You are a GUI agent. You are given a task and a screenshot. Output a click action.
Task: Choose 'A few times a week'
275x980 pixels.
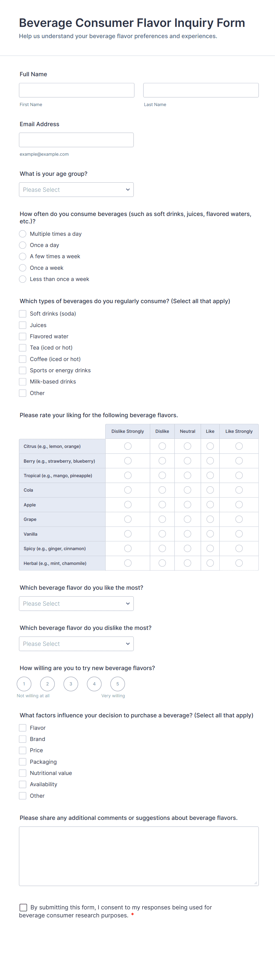point(23,256)
